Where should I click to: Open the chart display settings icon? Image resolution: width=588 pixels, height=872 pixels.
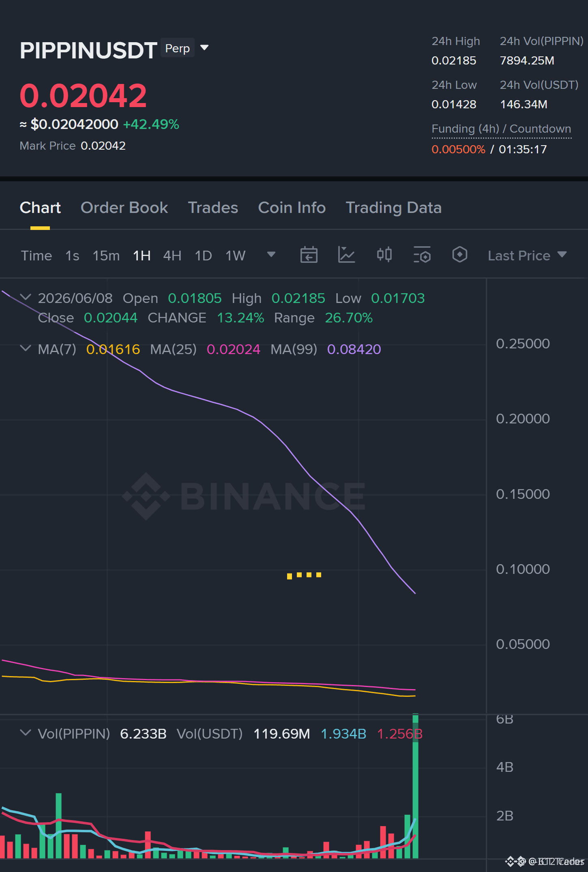[x=422, y=255]
